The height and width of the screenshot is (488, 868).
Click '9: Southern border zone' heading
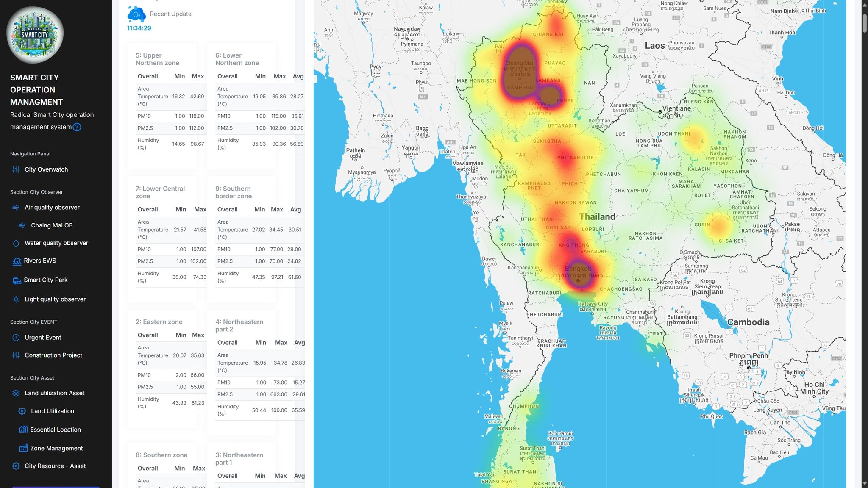(234, 192)
